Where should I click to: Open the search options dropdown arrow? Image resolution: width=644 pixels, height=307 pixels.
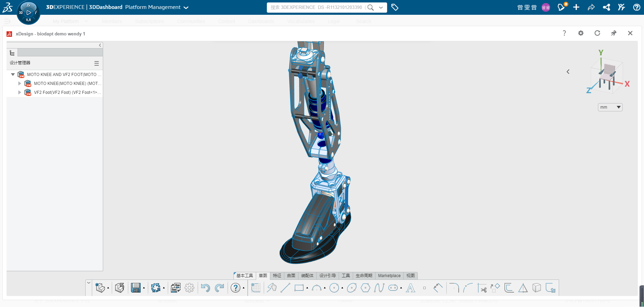pos(381,7)
